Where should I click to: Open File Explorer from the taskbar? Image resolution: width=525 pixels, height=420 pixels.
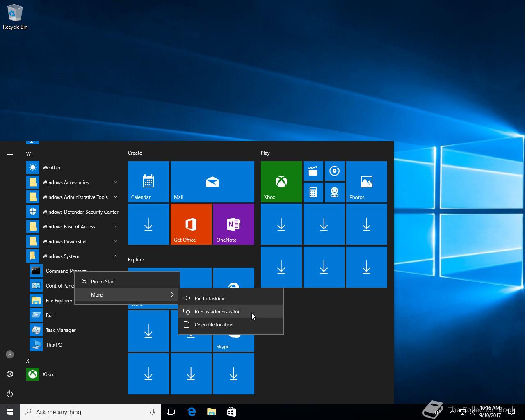coord(211,412)
